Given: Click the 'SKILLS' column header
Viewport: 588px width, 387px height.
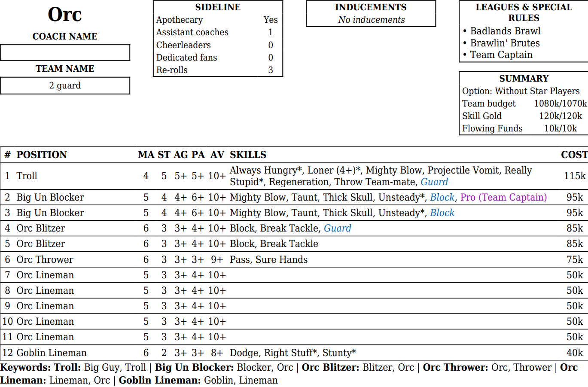Looking at the screenshot, I should coord(248,155).
